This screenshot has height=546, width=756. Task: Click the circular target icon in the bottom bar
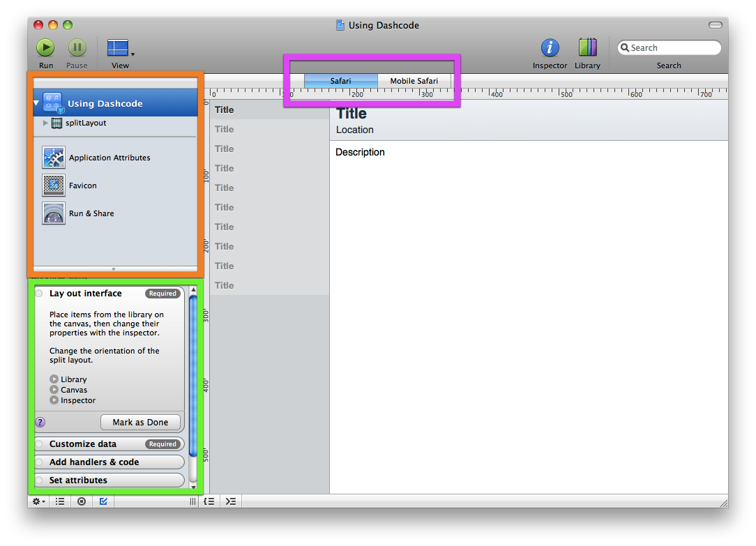[x=82, y=501]
